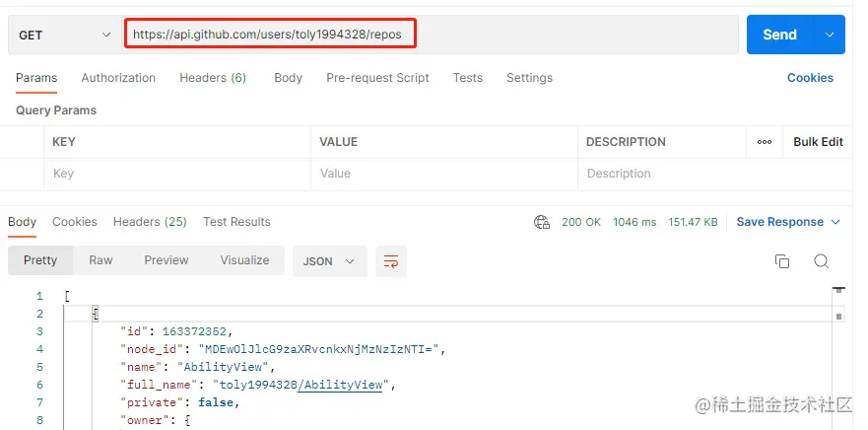This screenshot has height=430, width=868.
Task: Click Bulk Edit
Action: pyautogui.click(x=818, y=142)
